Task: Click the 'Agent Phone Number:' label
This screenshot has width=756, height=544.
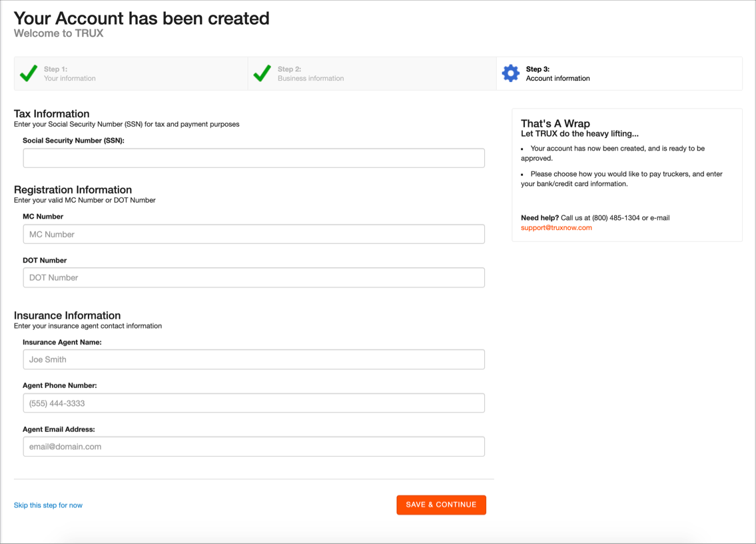Action: tap(60, 386)
